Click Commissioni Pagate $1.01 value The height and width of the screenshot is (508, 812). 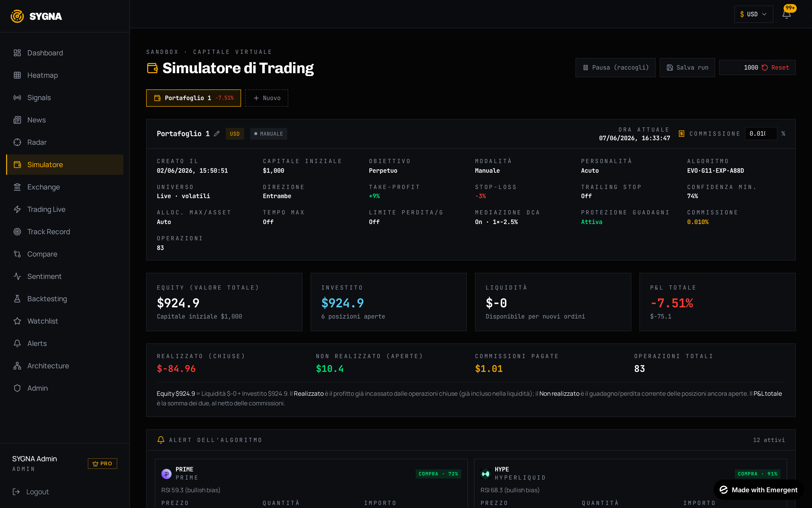pos(488,369)
